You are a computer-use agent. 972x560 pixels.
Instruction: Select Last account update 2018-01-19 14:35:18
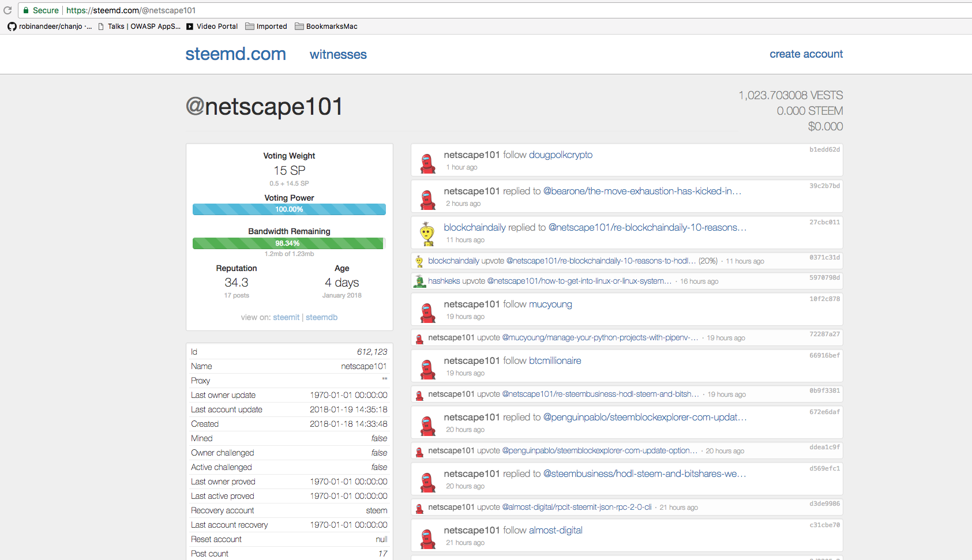click(x=348, y=409)
